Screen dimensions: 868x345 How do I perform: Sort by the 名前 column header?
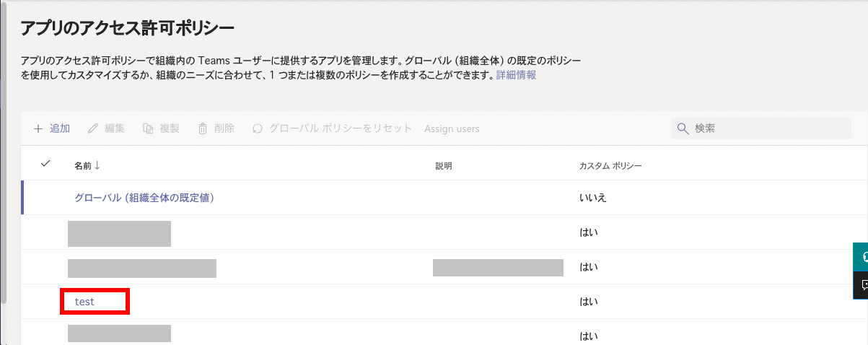click(x=87, y=165)
